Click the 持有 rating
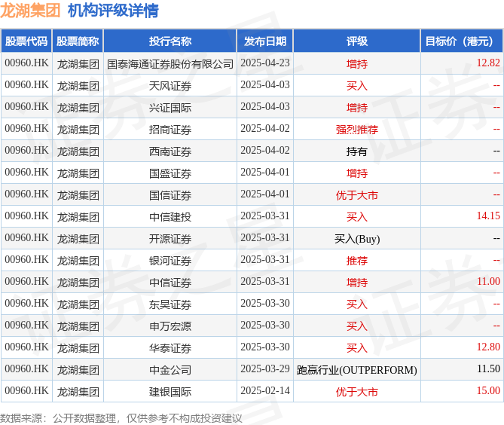Image resolution: width=504 pixels, height=425 pixels. [357, 151]
